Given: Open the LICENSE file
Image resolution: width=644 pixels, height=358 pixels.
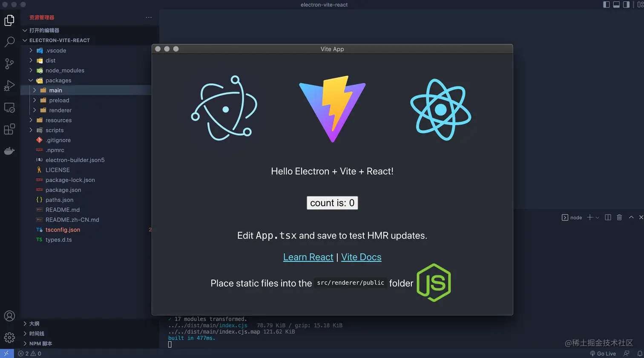Looking at the screenshot, I should 86,170.
